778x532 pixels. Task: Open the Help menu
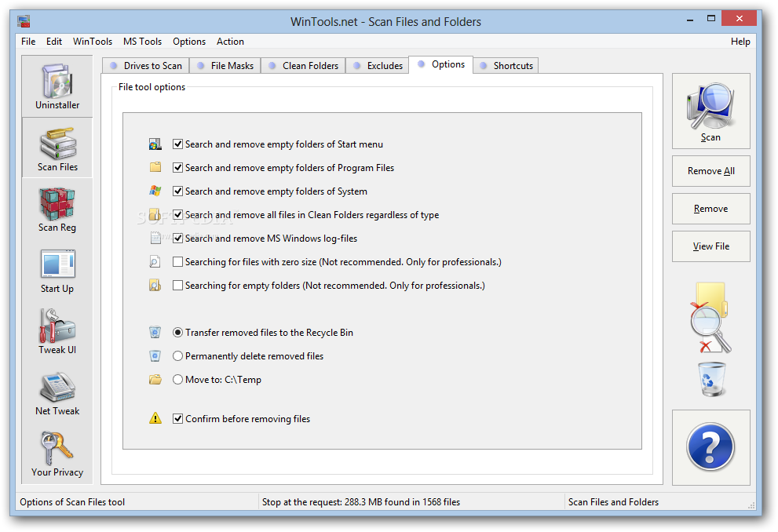point(740,41)
